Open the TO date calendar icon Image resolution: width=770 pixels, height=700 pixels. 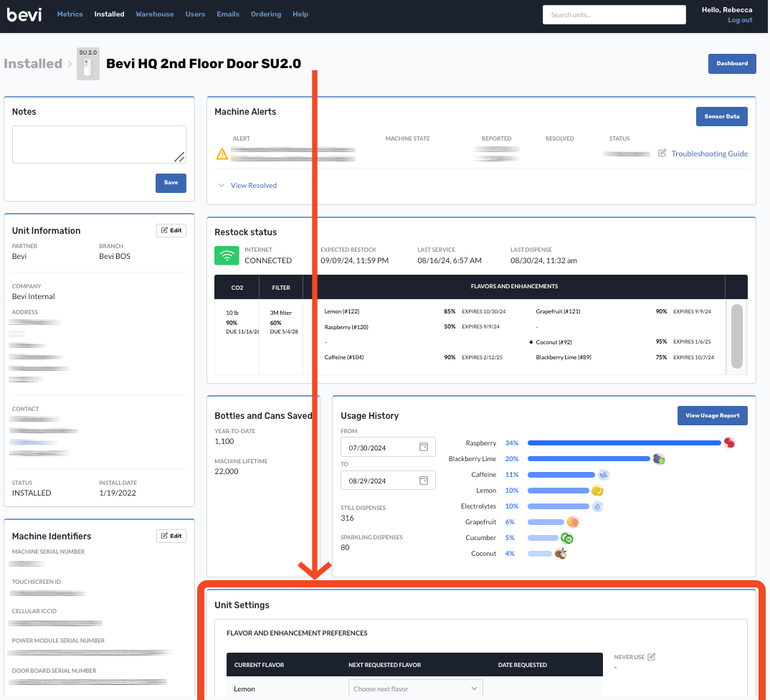point(423,480)
